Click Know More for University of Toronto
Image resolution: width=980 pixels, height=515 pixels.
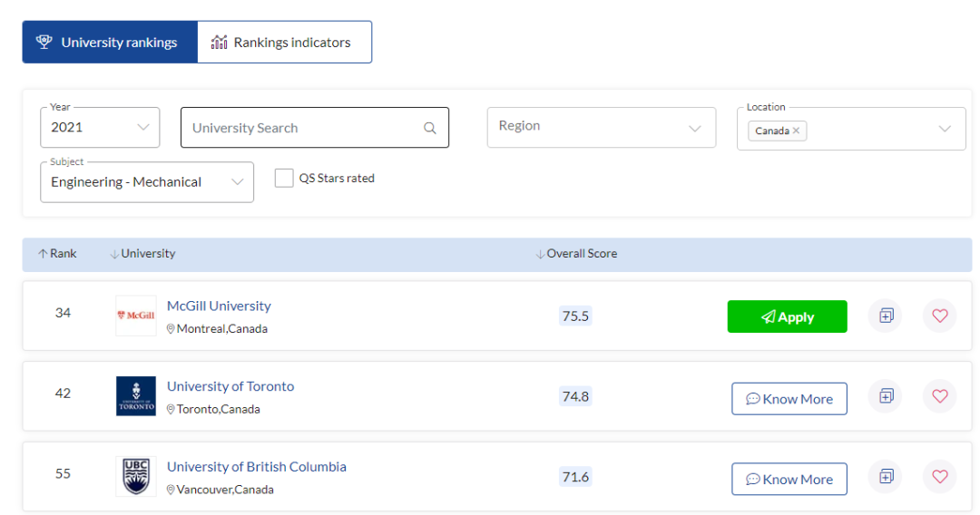click(789, 399)
